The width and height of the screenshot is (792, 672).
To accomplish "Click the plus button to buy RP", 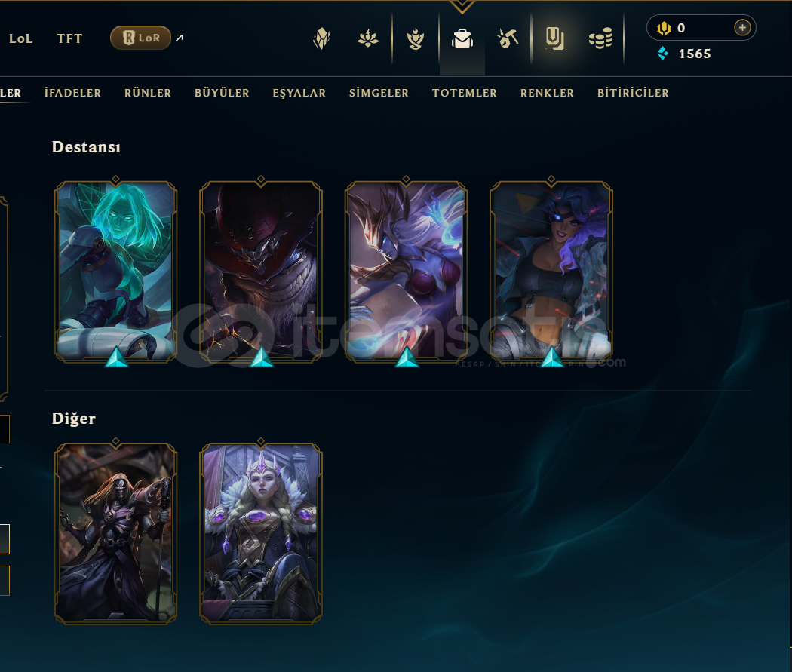I will pos(742,28).
